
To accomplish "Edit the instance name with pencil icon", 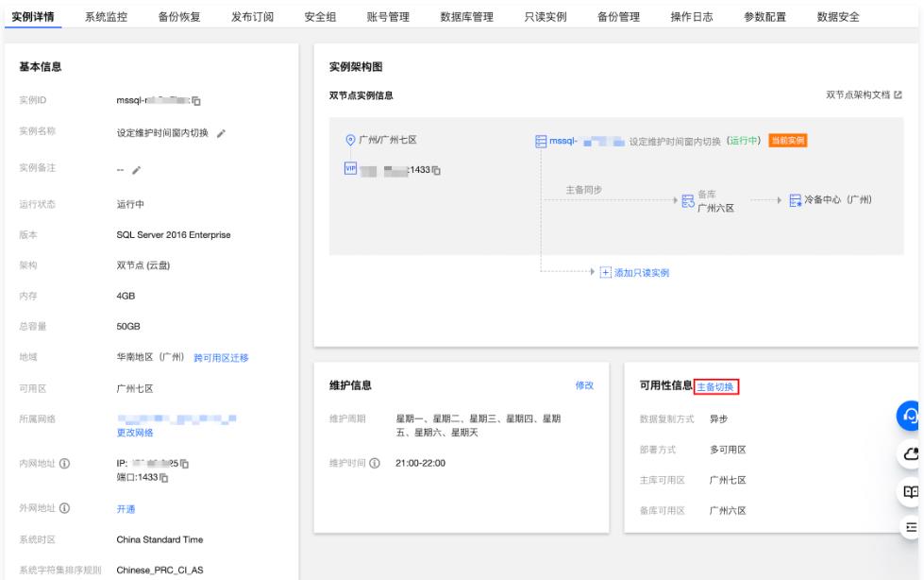I will click(x=222, y=133).
